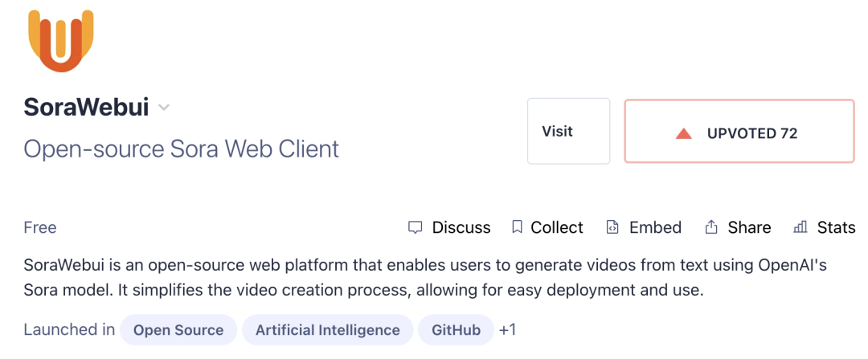Open the Open Source topic tag
Image resolution: width=868 pixels, height=359 pixels.
(x=178, y=330)
